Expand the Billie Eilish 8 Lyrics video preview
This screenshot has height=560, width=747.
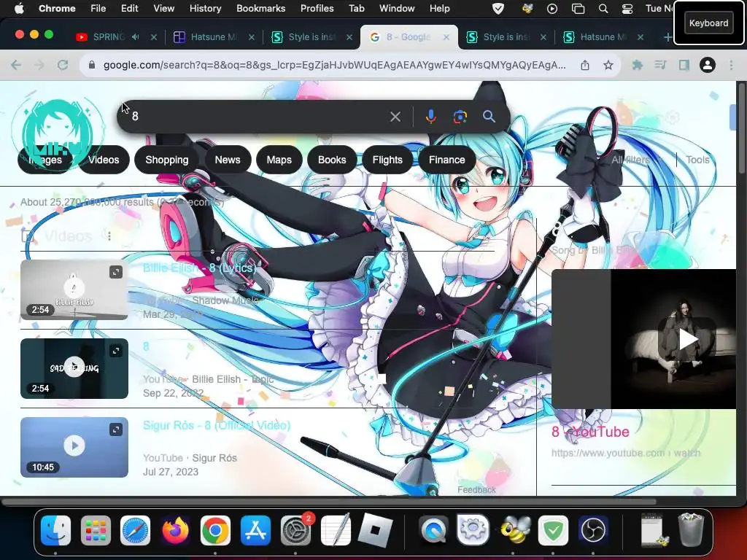coord(116,272)
